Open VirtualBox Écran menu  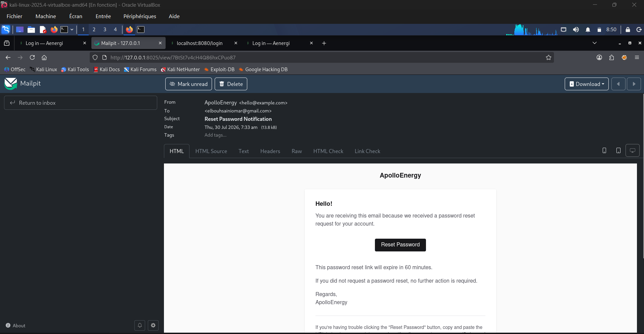tap(76, 16)
